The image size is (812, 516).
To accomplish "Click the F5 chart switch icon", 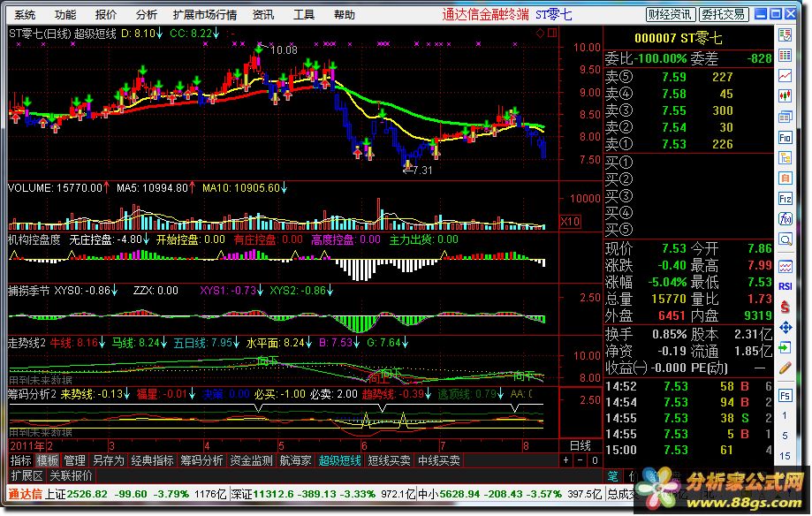I will coord(785,396).
